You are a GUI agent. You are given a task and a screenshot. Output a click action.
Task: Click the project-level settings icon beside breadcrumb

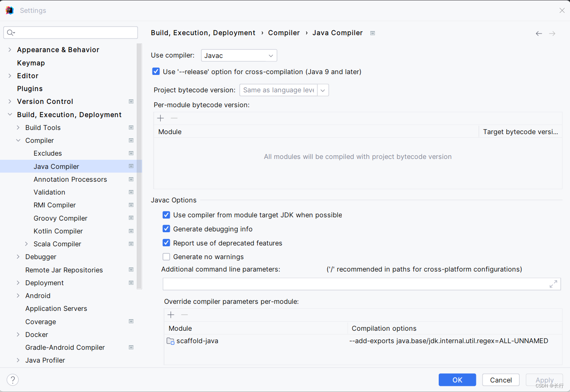pos(372,33)
